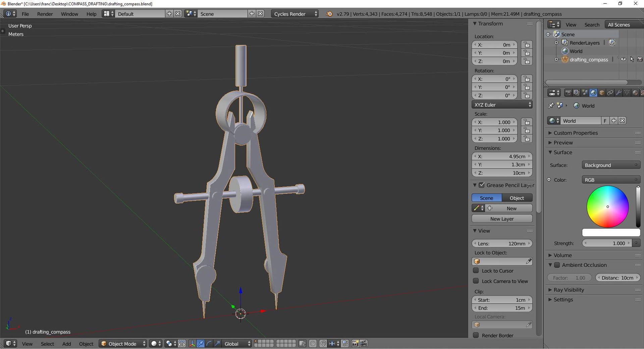Select the Object cube properties tab
The width and height of the screenshot is (644, 349).
601,93
